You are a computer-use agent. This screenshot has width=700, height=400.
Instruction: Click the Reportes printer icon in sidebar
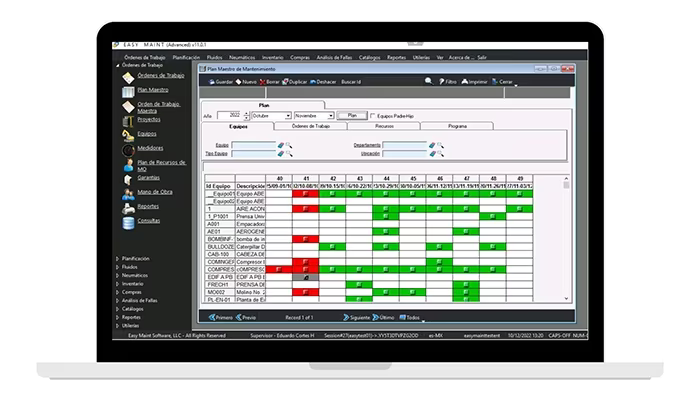(128, 208)
